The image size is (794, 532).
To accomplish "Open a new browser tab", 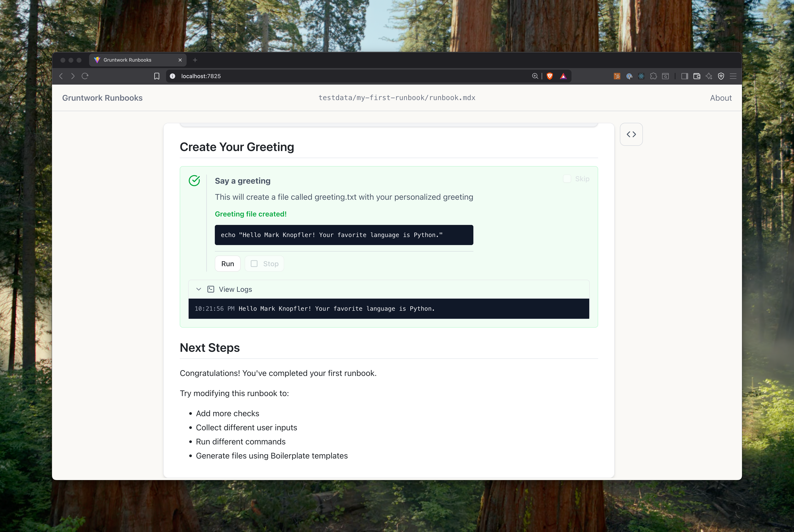I will point(195,60).
